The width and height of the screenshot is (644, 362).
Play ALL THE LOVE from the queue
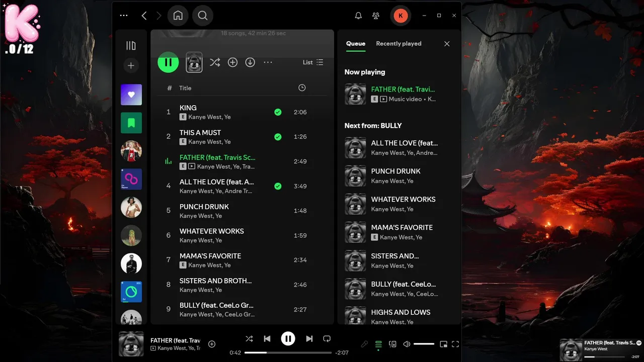pos(398,148)
